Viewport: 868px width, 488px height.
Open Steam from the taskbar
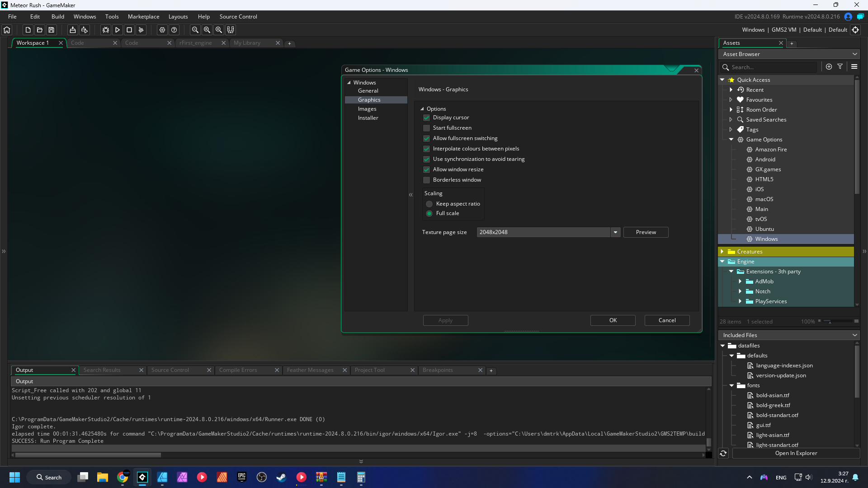(x=281, y=477)
